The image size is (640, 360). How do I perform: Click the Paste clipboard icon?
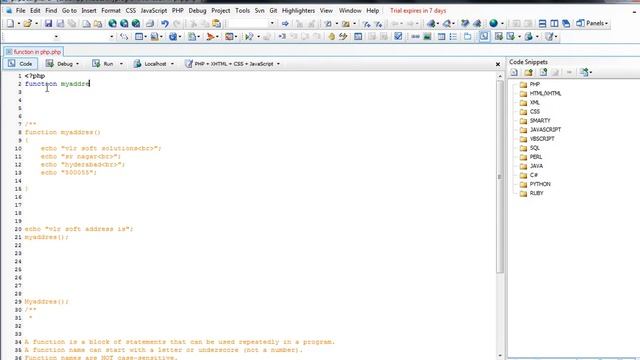click(x=217, y=24)
